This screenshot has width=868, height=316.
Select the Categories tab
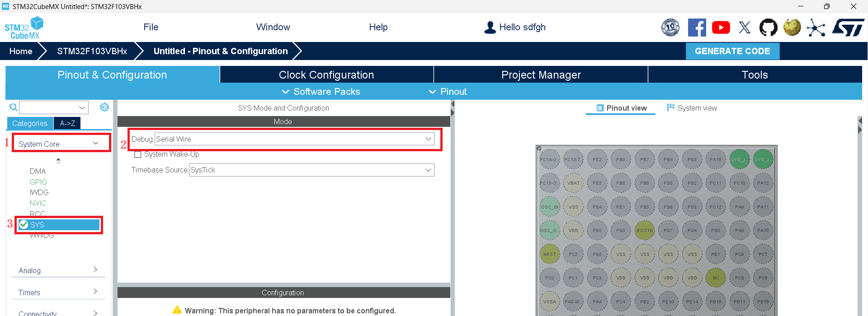coord(30,123)
